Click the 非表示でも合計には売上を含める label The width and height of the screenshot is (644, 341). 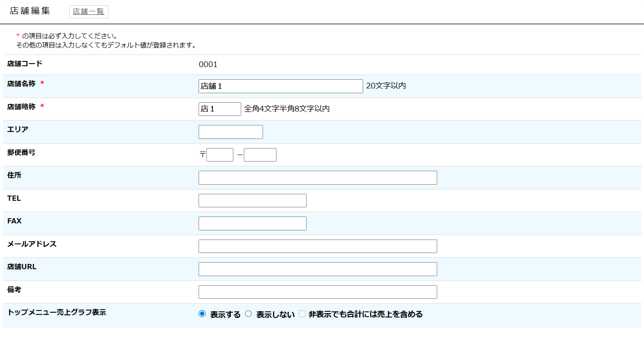click(x=365, y=314)
